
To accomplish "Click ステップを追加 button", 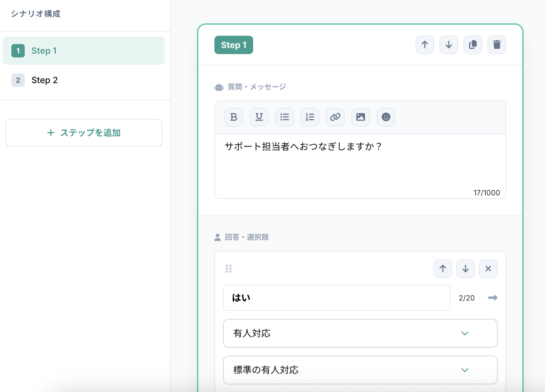I will (x=84, y=133).
